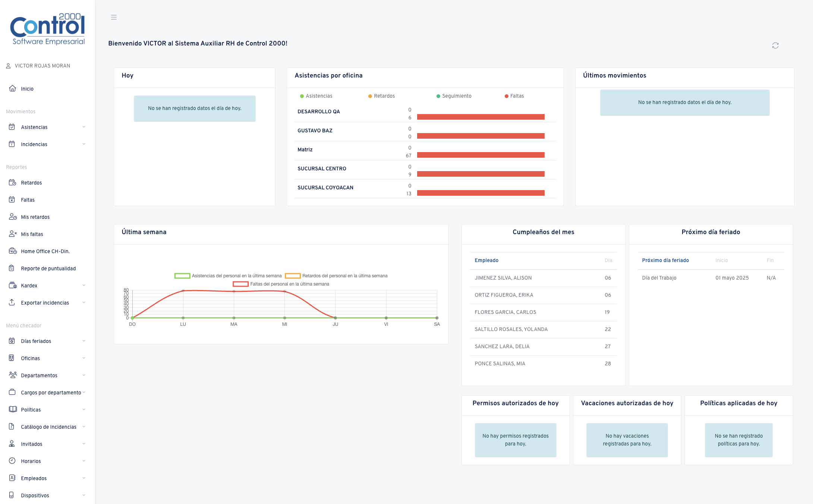Toggle Asistencias legend in office chart
The height and width of the screenshot is (504, 813).
click(316, 96)
